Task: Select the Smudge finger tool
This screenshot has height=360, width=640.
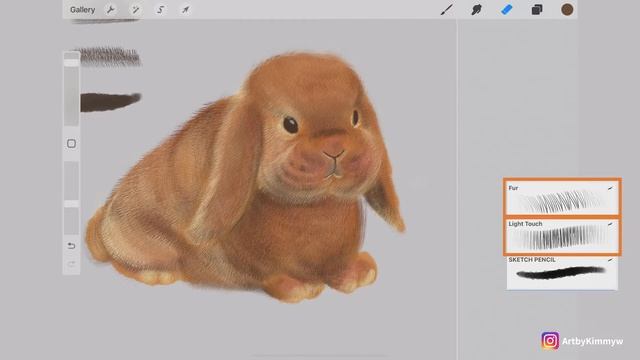Action: [476, 10]
